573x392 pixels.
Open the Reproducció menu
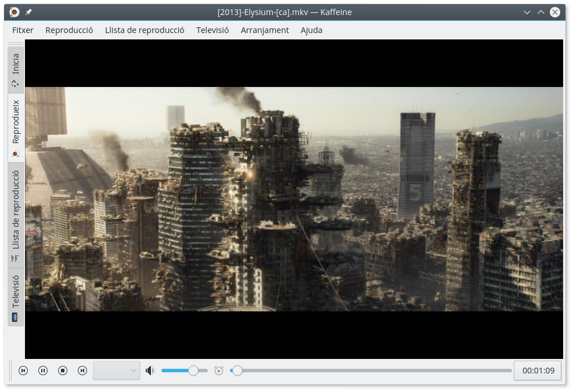click(x=69, y=30)
